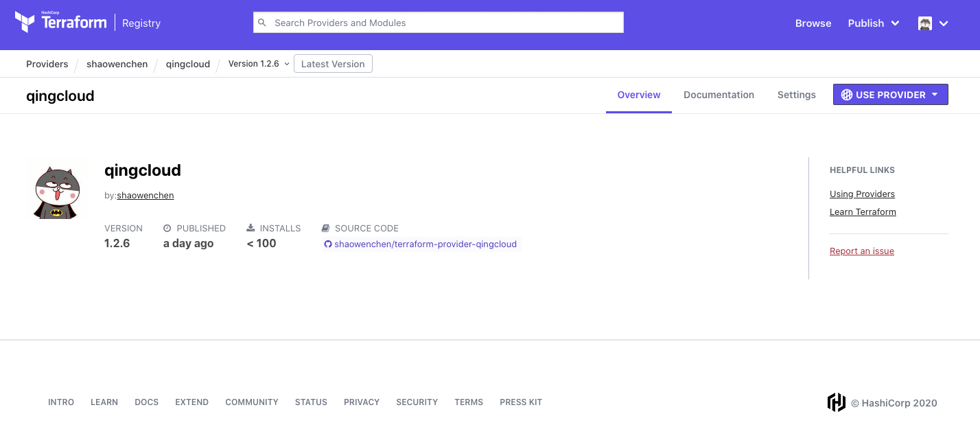Click the Latest Version button
Screen dimensions: 980x425
(333, 64)
